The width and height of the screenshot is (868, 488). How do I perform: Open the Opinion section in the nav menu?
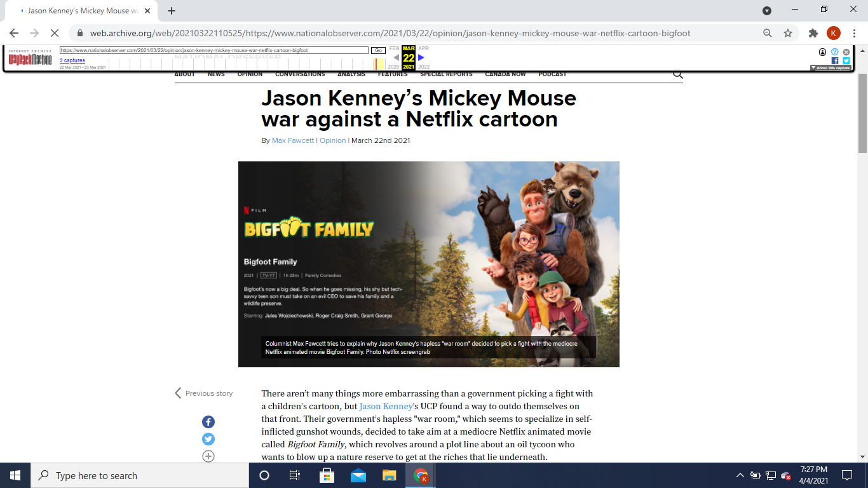tap(250, 74)
